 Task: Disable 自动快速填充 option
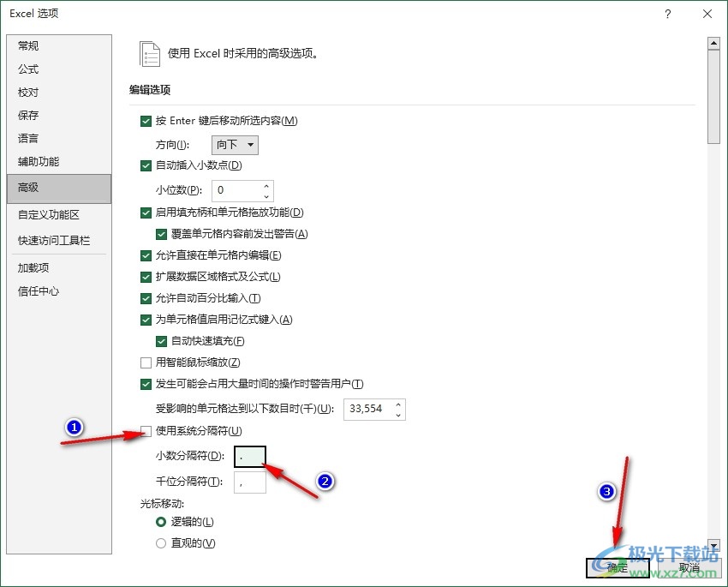(x=161, y=341)
